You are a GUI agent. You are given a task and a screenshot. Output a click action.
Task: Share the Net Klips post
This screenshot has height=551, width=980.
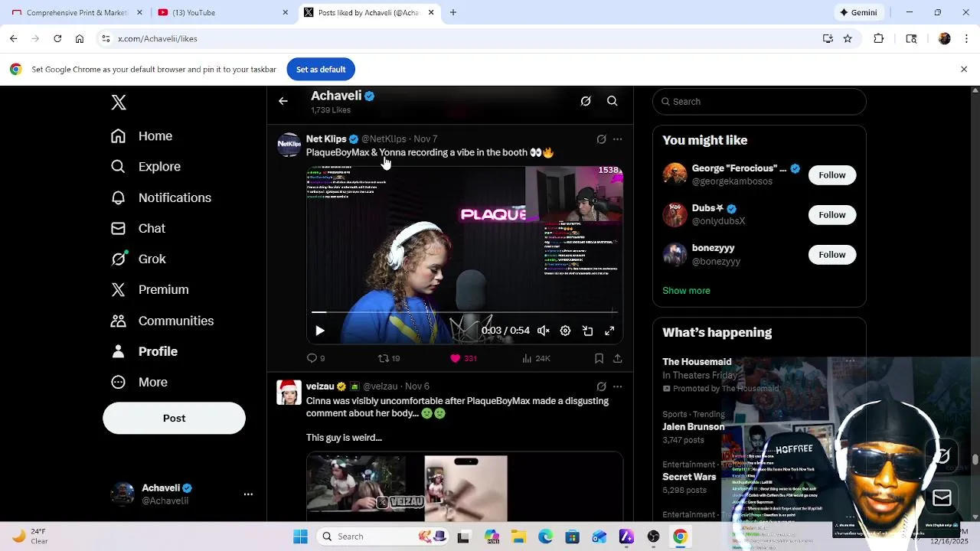tap(618, 358)
